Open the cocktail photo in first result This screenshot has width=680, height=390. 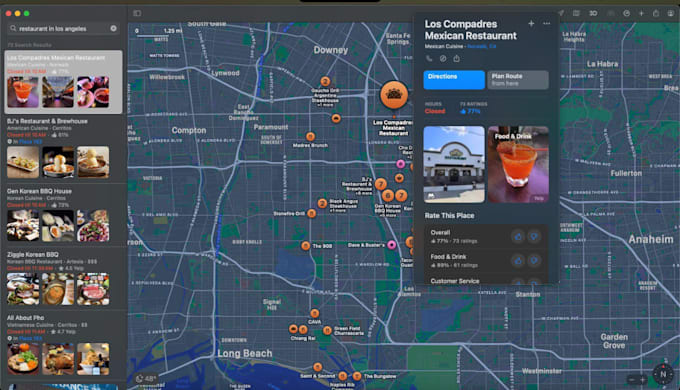(23, 92)
